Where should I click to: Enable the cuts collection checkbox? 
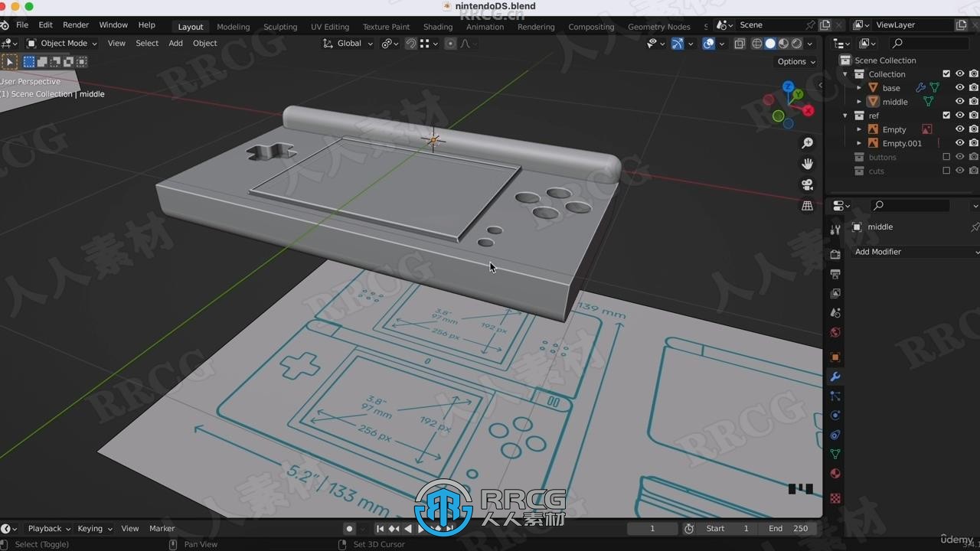tap(946, 171)
